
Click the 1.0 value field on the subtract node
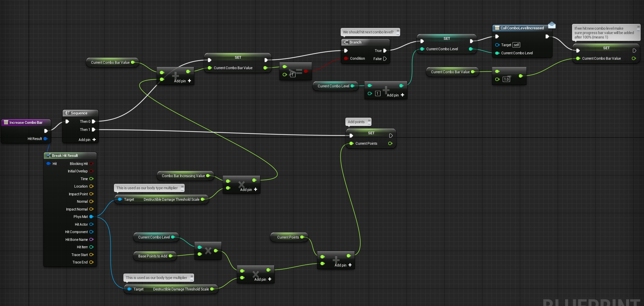(x=506, y=79)
